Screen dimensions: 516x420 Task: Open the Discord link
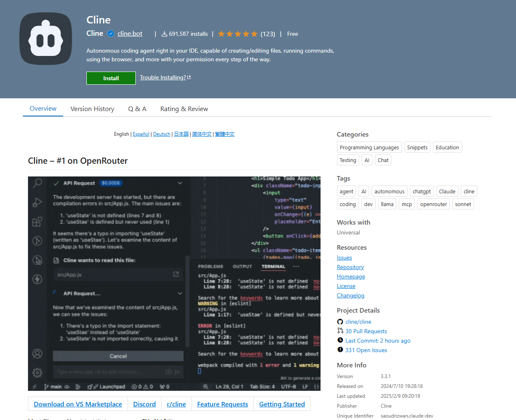pyautogui.click(x=144, y=404)
